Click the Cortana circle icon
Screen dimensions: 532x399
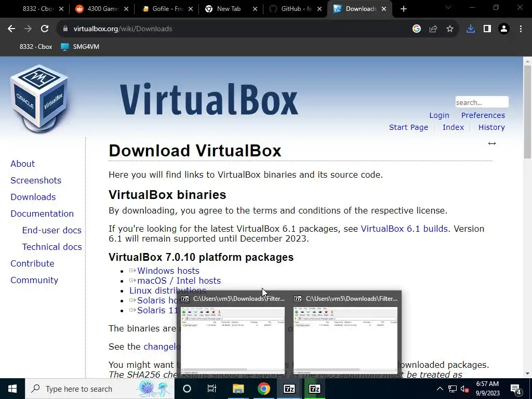pyautogui.click(x=187, y=389)
